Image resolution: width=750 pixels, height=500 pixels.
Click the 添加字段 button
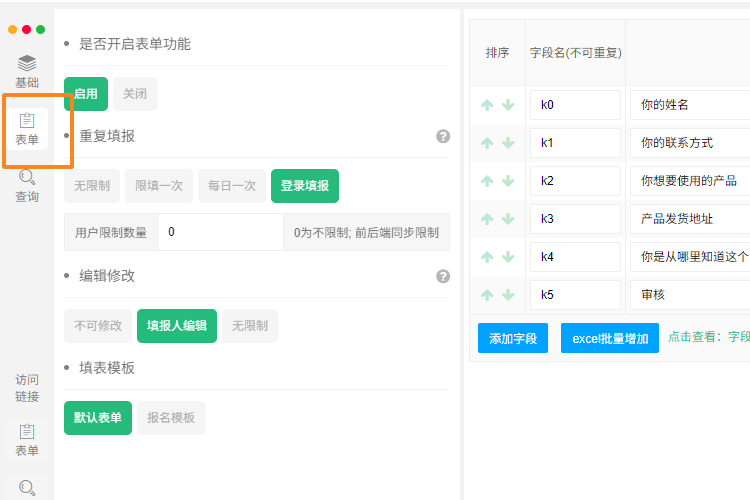coord(513,338)
